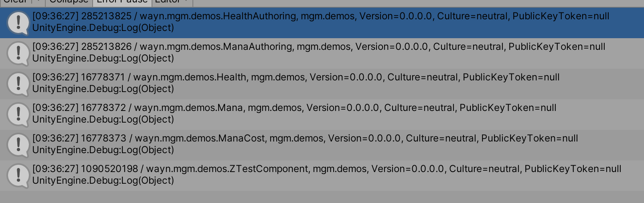Click the empty area below the log list

321,197
